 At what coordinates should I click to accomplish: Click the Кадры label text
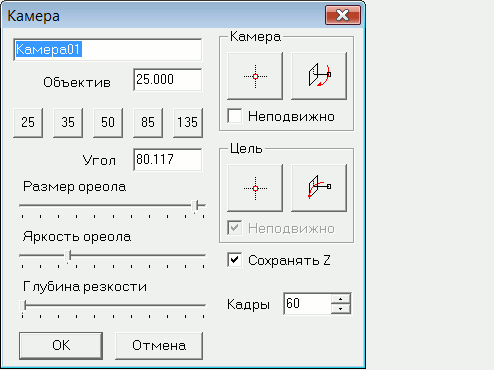click(248, 304)
